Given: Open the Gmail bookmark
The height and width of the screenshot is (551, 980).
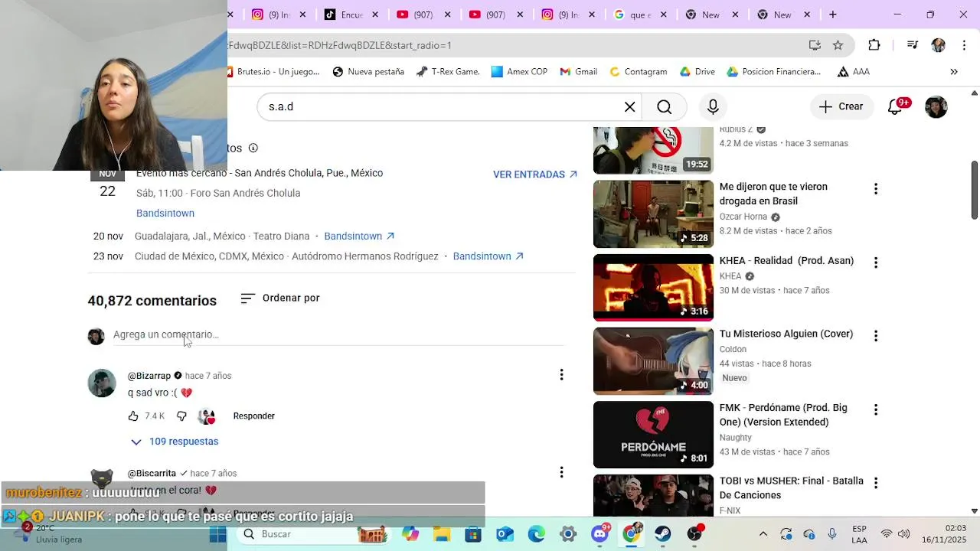Looking at the screenshot, I should 578,72.
